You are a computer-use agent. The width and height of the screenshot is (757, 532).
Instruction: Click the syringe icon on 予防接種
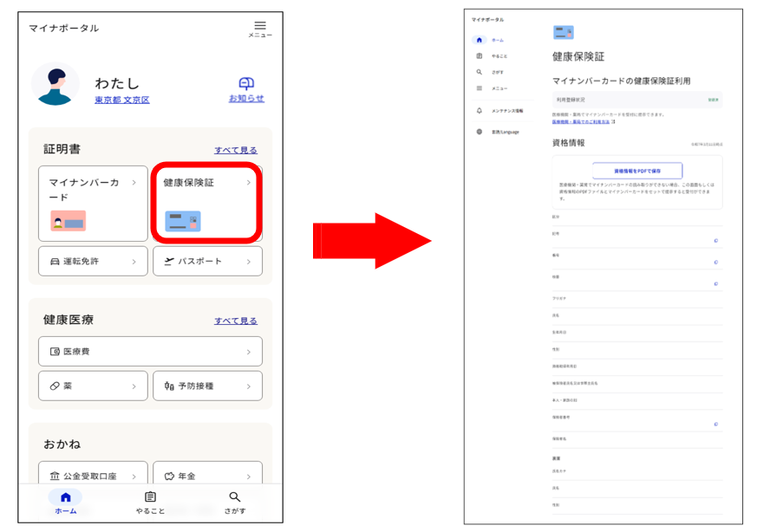pyautogui.click(x=169, y=386)
